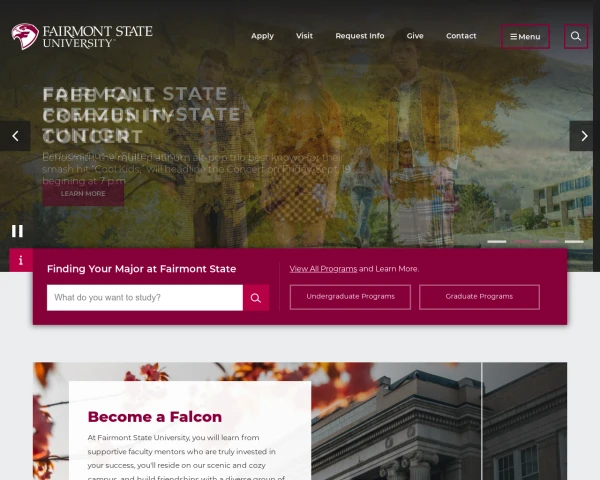
Task: Jump to the third carousel slide indicator
Action: click(x=548, y=242)
